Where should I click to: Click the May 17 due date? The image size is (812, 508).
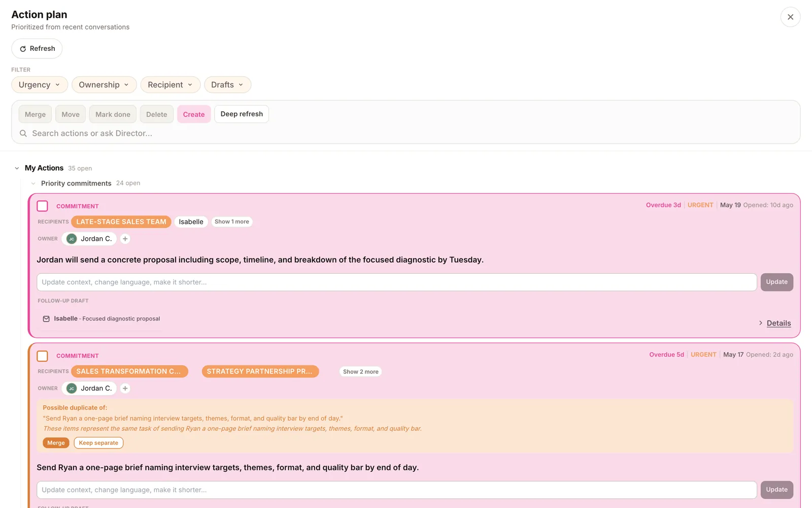pyautogui.click(x=733, y=355)
